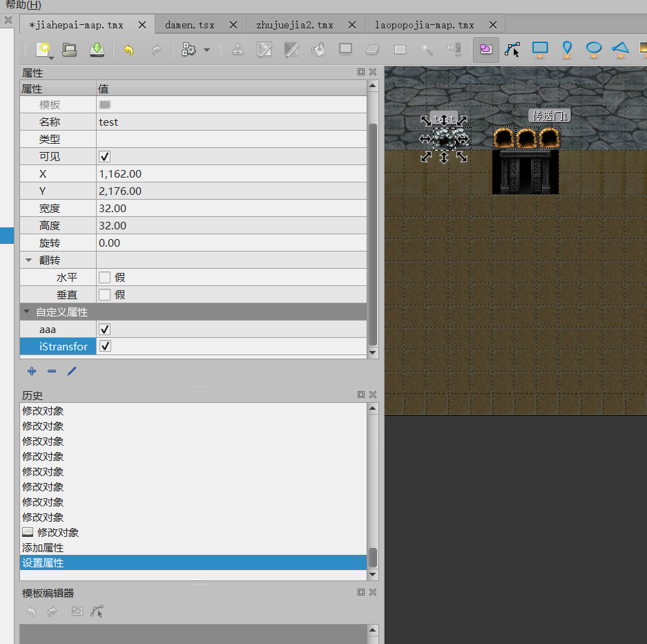Select the Rectangular Select tool
The height and width of the screenshot is (644, 647).
point(400,50)
